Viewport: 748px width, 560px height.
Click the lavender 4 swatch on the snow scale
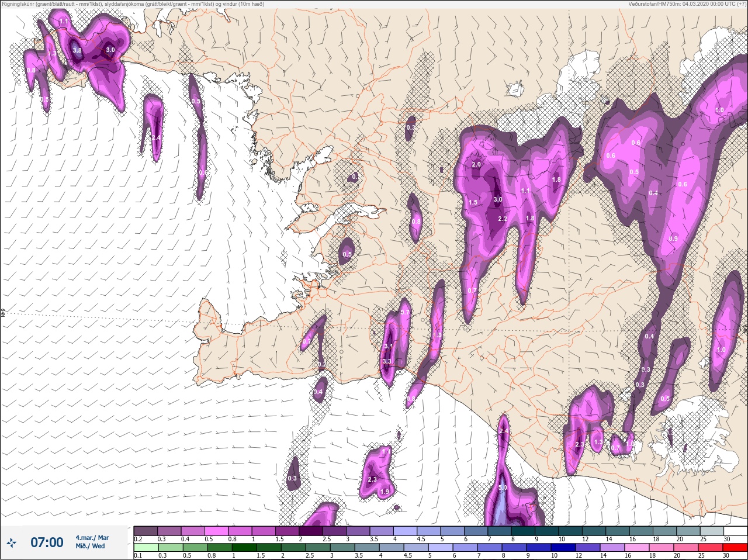tap(406, 531)
